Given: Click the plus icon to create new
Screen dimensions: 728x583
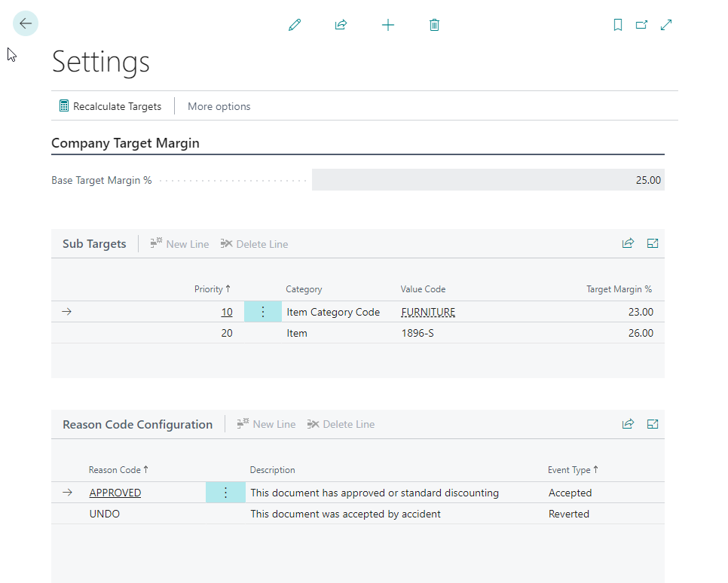Looking at the screenshot, I should (x=387, y=25).
